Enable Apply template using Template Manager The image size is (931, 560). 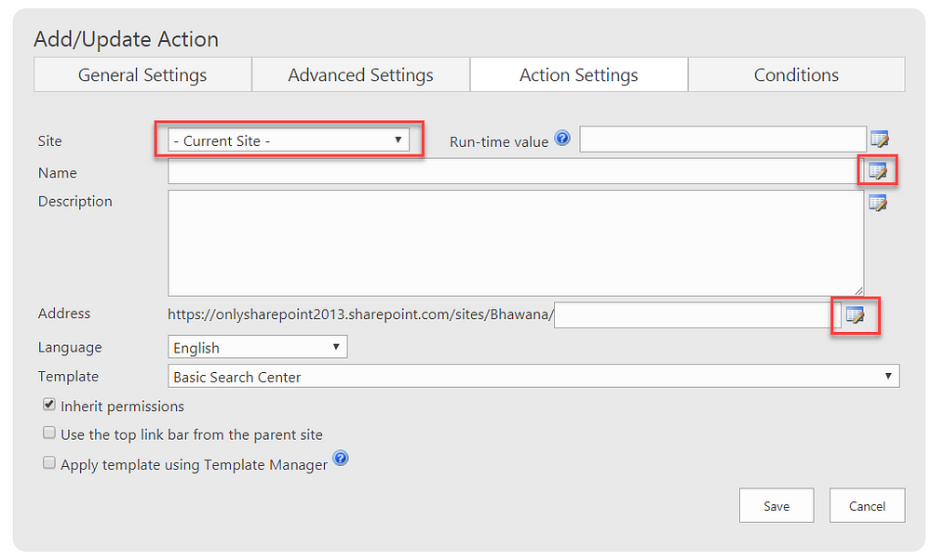click(x=49, y=462)
